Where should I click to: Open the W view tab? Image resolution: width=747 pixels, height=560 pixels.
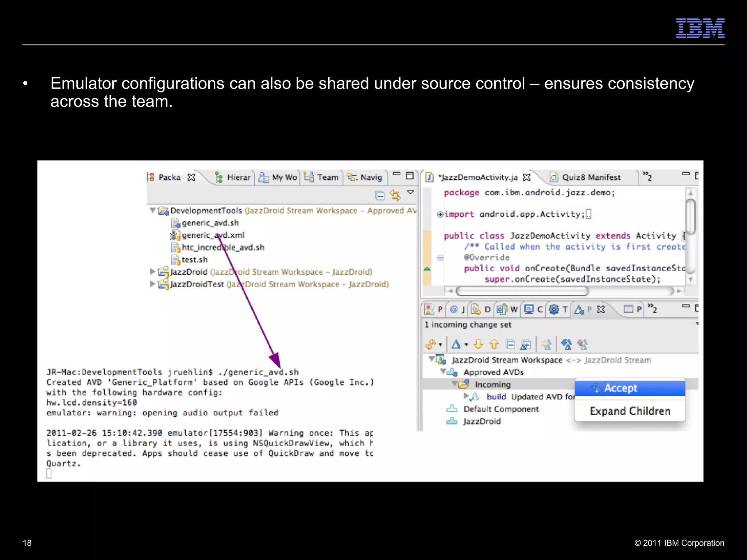[507, 310]
